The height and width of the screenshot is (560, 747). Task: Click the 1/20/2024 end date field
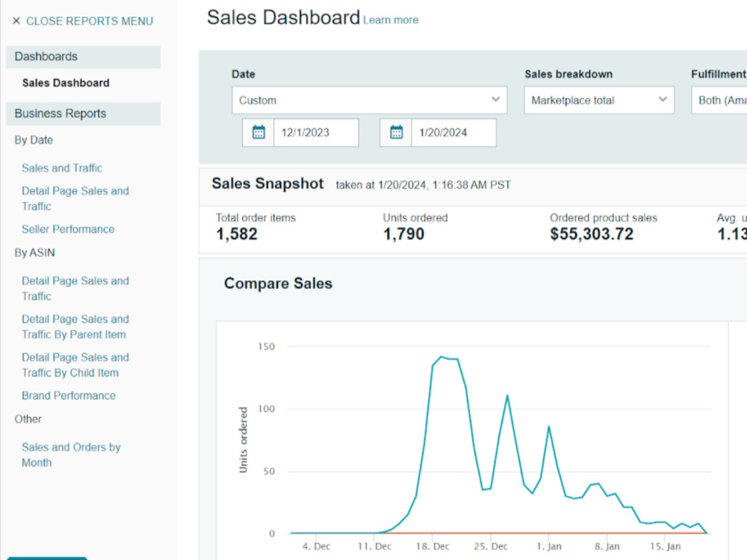click(453, 132)
